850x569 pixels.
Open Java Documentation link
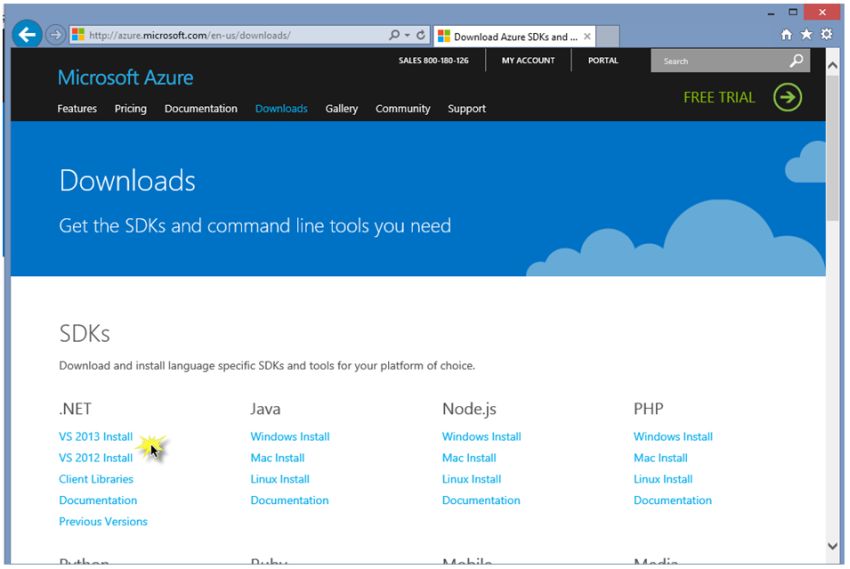click(289, 500)
